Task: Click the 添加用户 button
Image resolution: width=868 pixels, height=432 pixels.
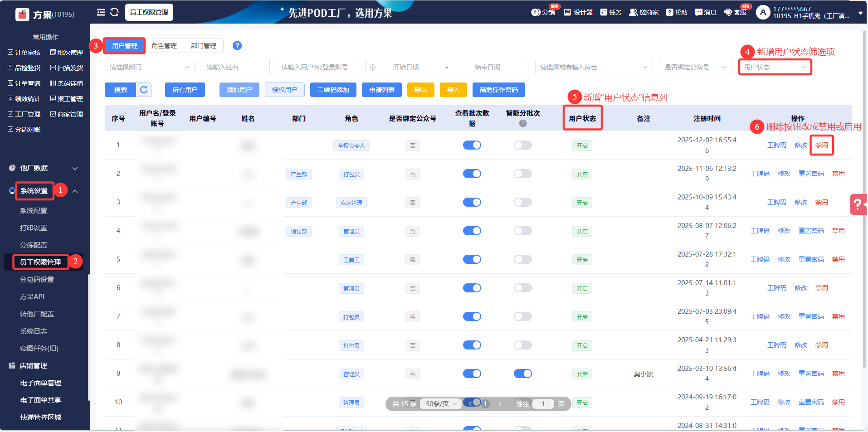Action: [239, 90]
